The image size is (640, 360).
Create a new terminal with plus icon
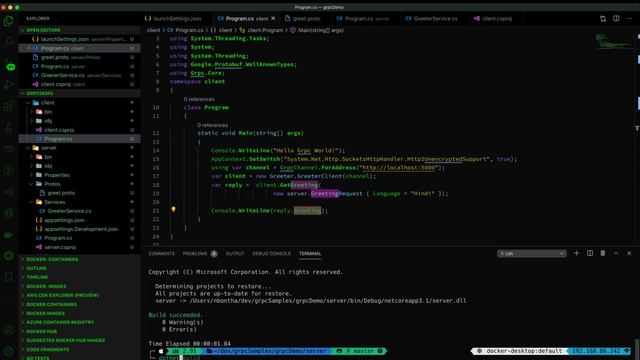576,253
